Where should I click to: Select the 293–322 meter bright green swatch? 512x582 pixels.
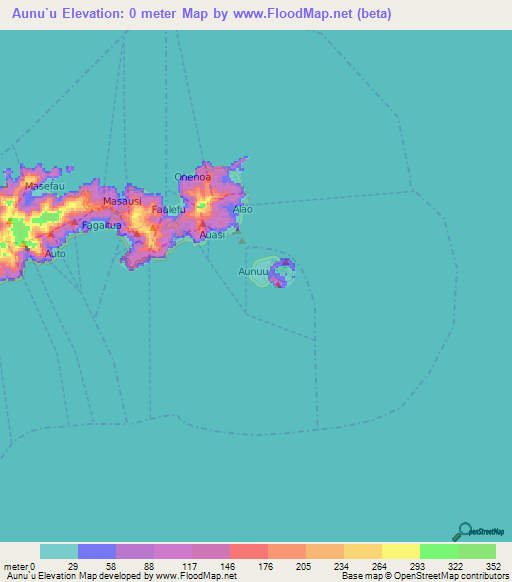[439, 552]
